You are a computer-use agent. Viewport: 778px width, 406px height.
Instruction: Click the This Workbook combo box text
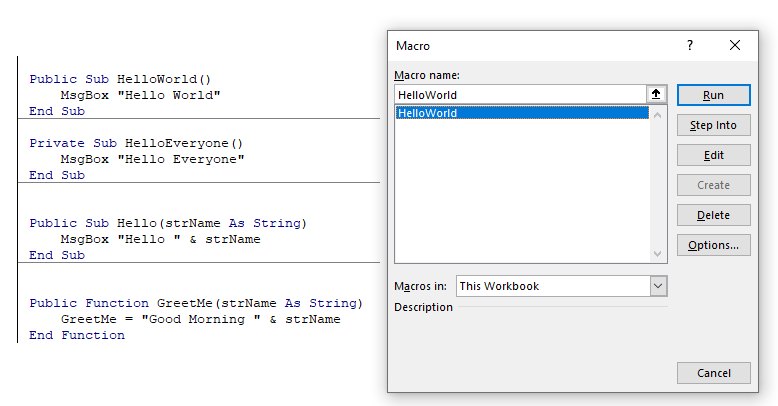tap(552, 286)
